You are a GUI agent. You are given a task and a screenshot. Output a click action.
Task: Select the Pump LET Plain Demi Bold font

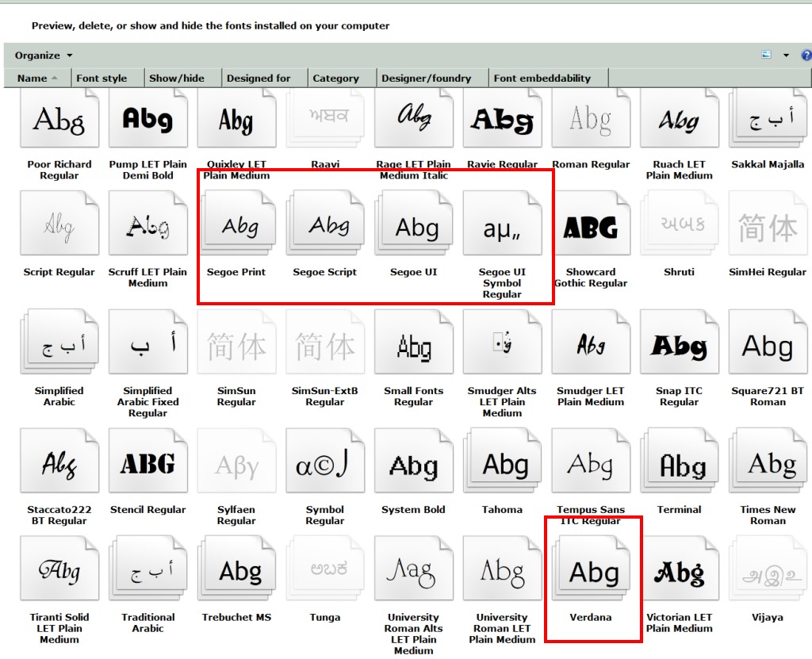(148, 118)
